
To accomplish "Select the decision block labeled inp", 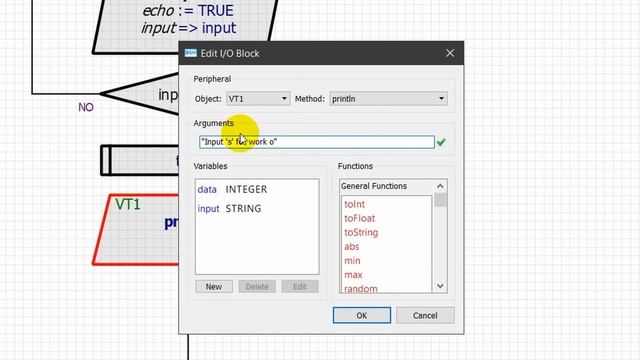I will 141,94.
